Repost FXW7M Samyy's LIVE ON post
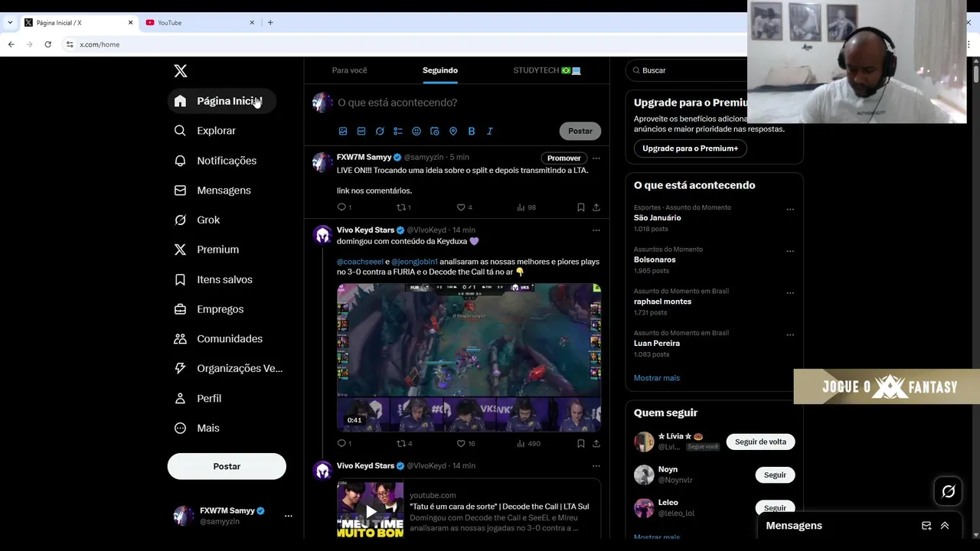Image resolution: width=980 pixels, height=551 pixels. [403, 207]
